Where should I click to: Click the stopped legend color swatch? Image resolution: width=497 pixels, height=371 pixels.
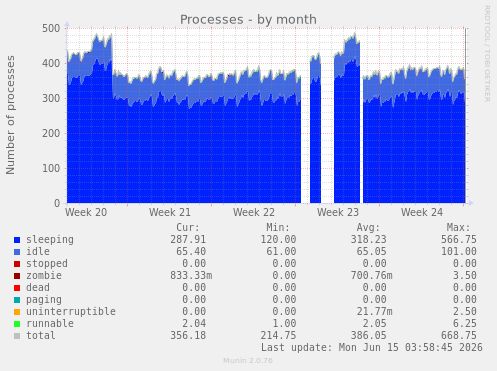(x=17, y=264)
